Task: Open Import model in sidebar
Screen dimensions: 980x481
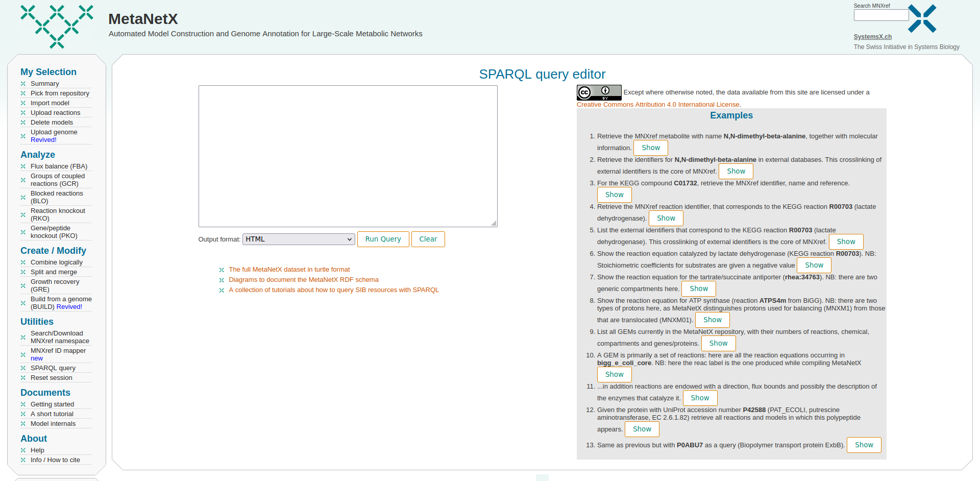Action: [x=50, y=103]
